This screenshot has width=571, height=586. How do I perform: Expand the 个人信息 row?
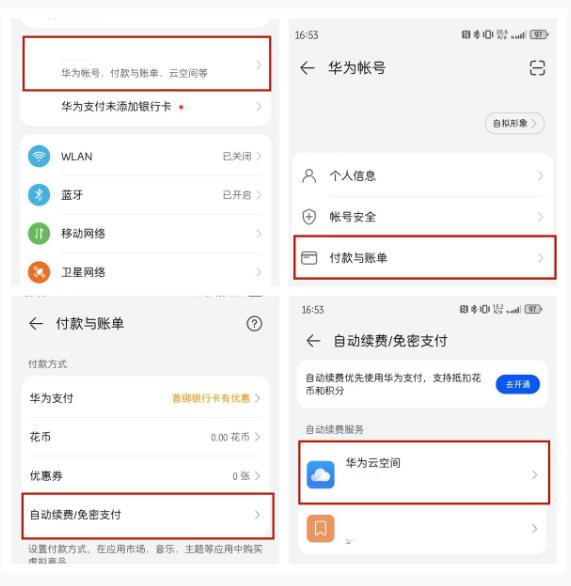pyautogui.click(x=423, y=176)
